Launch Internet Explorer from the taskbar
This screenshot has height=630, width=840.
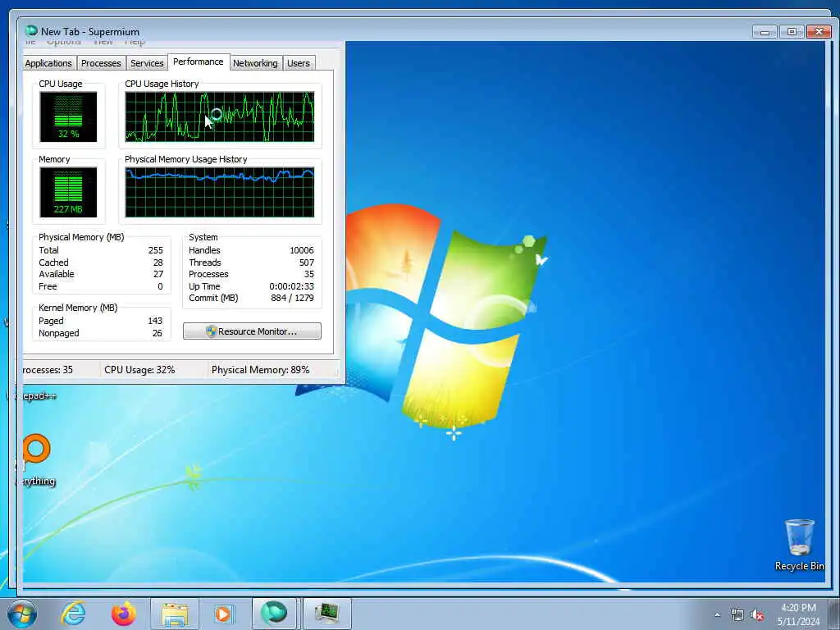point(73,614)
